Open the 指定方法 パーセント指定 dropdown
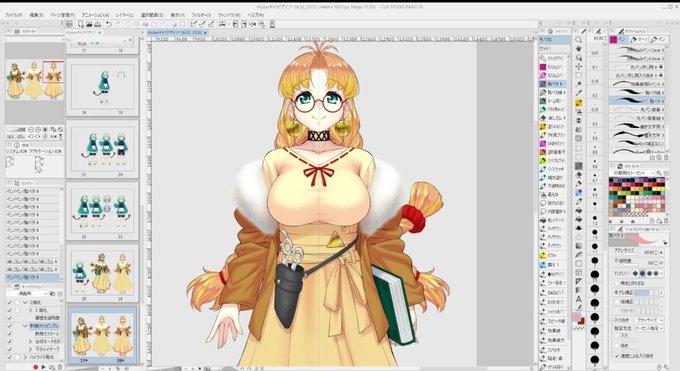Viewport: 680px width, 371px height. pyautogui.click(x=648, y=328)
